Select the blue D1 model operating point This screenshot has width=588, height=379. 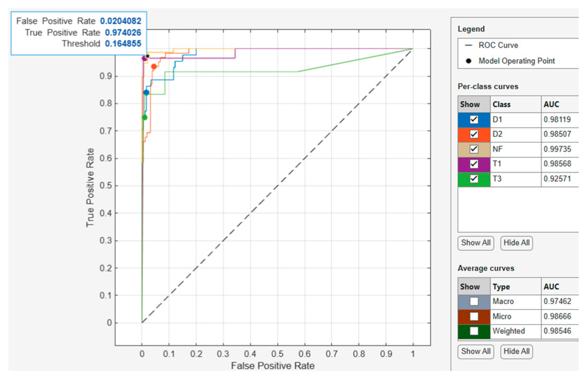(x=146, y=93)
